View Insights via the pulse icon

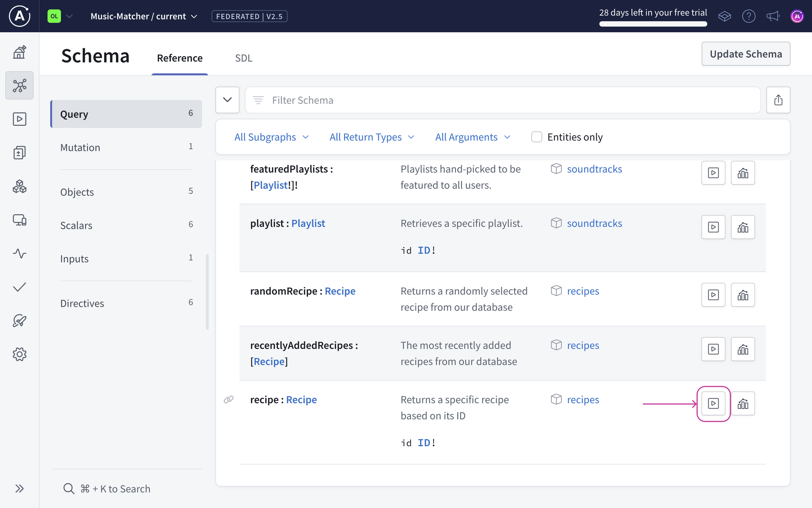19,254
